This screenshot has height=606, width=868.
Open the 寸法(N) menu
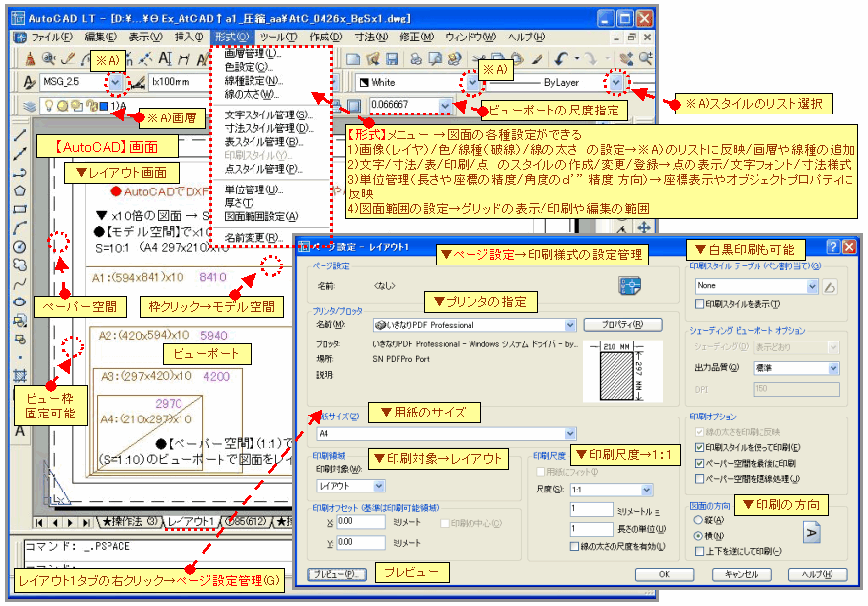[x=370, y=38]
